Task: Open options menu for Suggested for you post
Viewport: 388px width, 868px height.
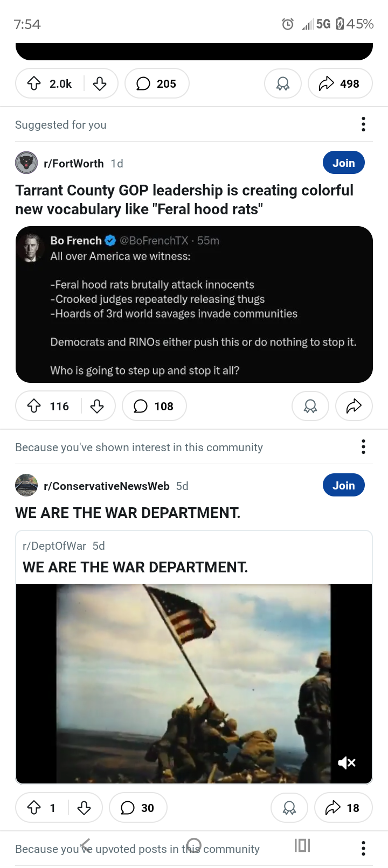Action: (x=363, y=124)
